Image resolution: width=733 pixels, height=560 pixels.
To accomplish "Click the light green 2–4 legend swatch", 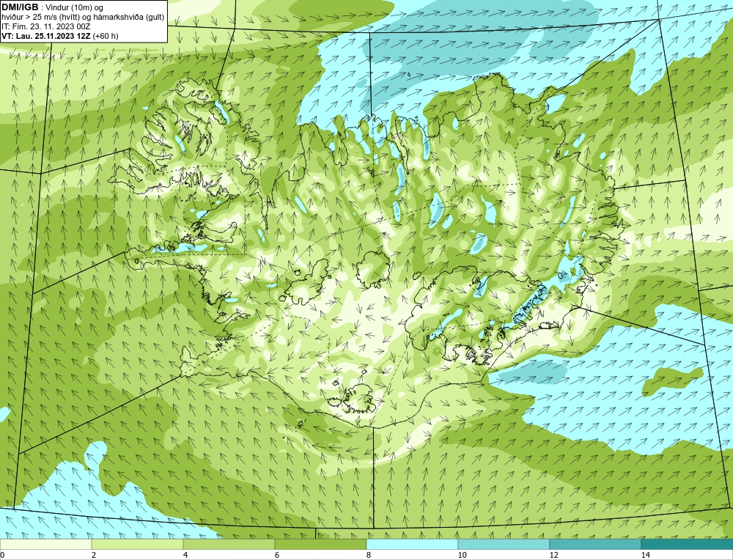I will coord(138,545).
